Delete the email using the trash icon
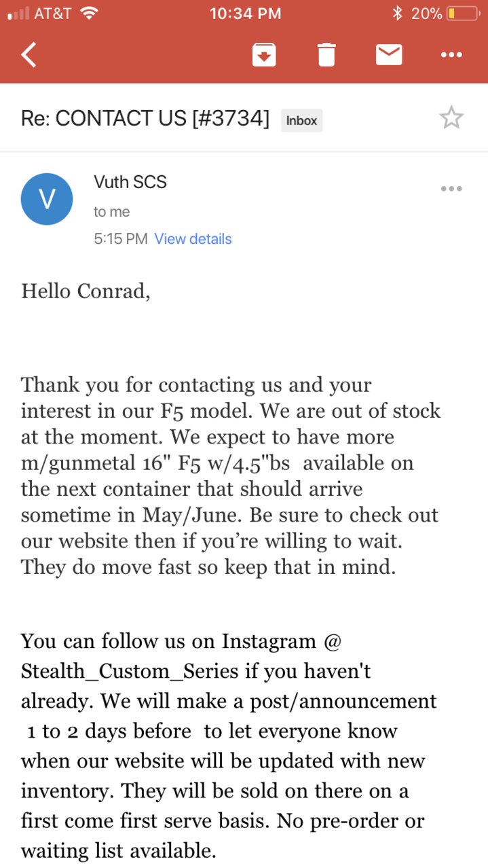This screenshot has height=868, width=488. coord(326,54)
